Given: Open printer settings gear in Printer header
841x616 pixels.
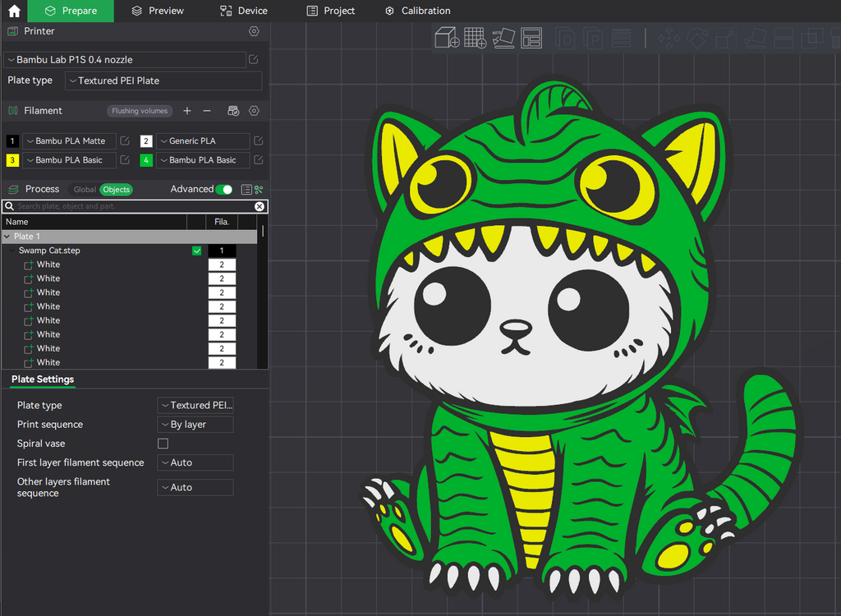Looking at the screenshot, I should pos(254,31).
